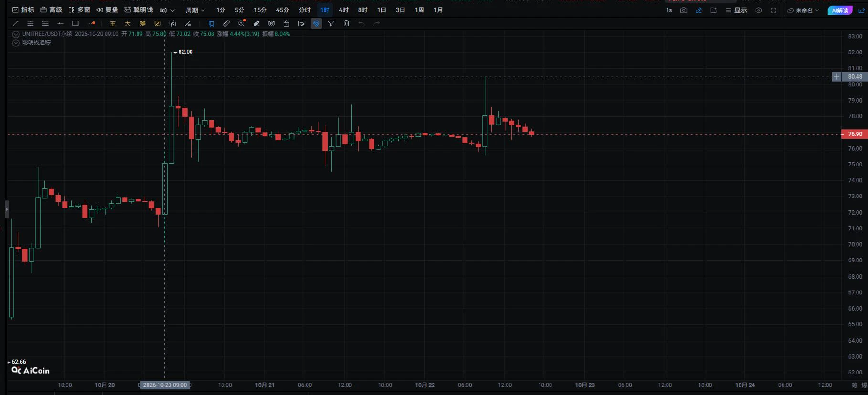Click the blue pencil edit icon
Viewport: 868px width, 395px height.
(x=699, y=10)
